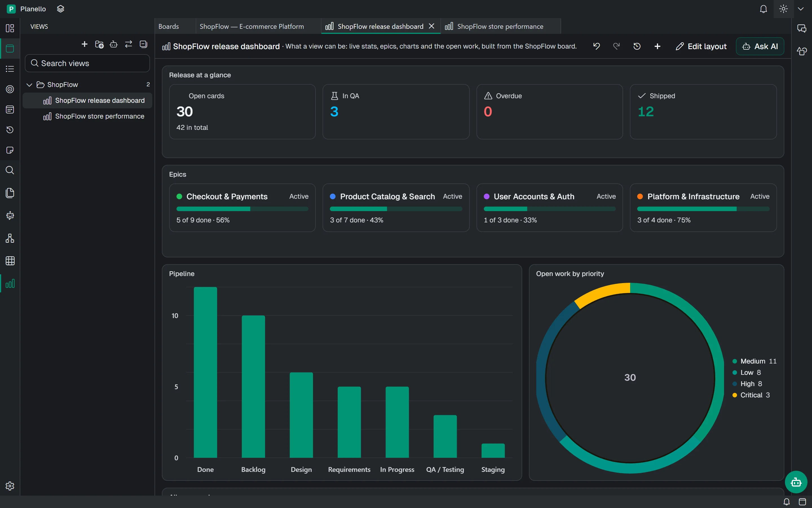Click the Edit layout button
The width and height of the screenshot is (812, 508).
pos(701,46)
